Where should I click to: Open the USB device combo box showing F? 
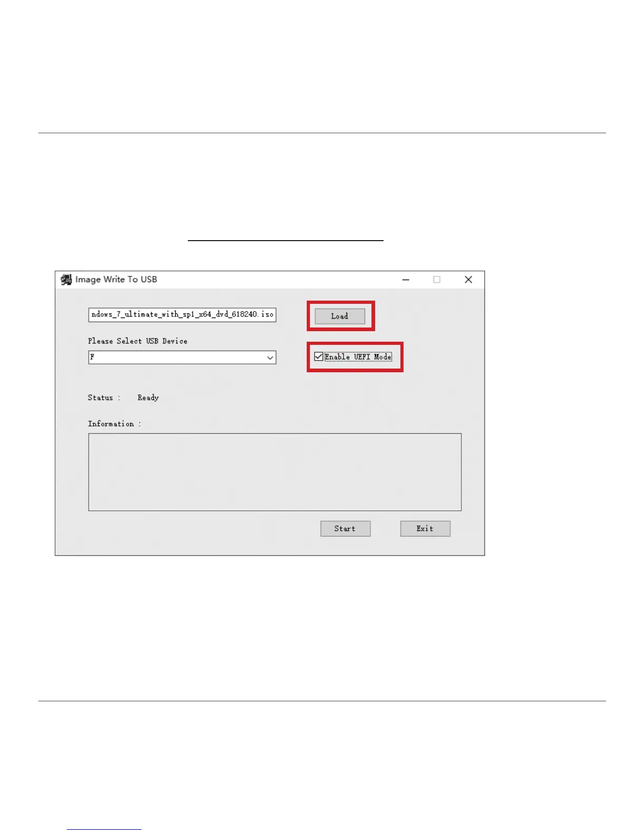(x=182, y=358)
